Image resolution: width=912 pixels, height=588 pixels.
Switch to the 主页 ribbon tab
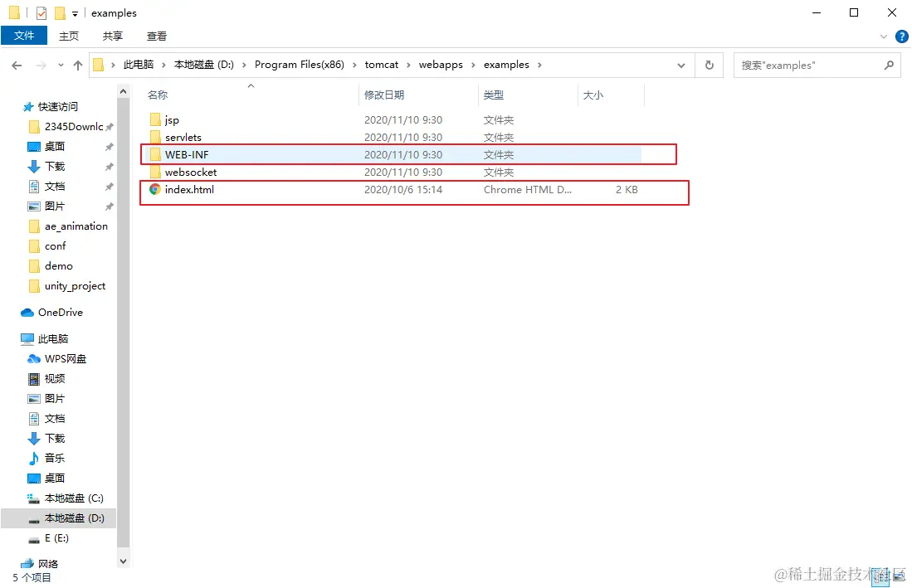click(x=69, y=36)
